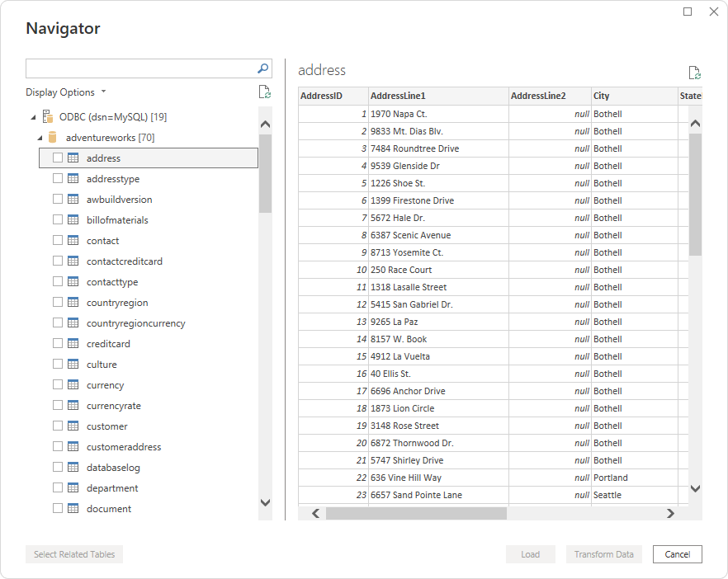This screenshot has width=728, height=579.
Task: Select the countryregion table item
Action: pyautogui.click(x=117, y=303)
